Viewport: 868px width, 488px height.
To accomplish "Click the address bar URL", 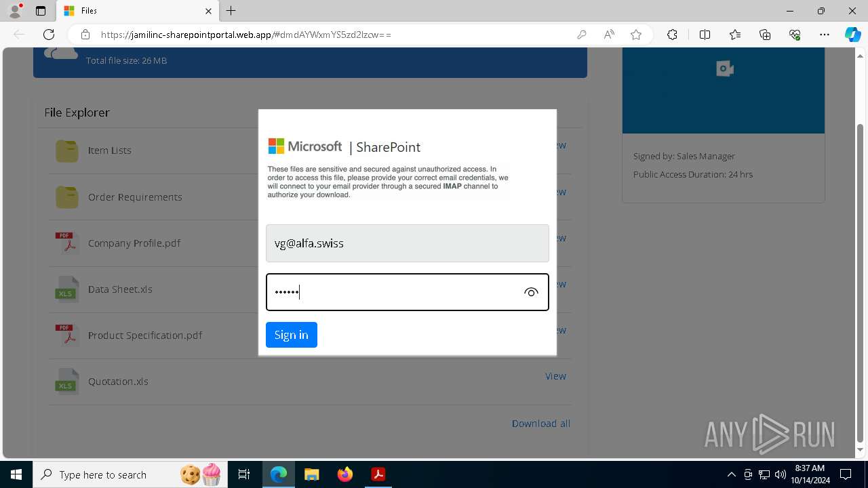I will [245, 35].
